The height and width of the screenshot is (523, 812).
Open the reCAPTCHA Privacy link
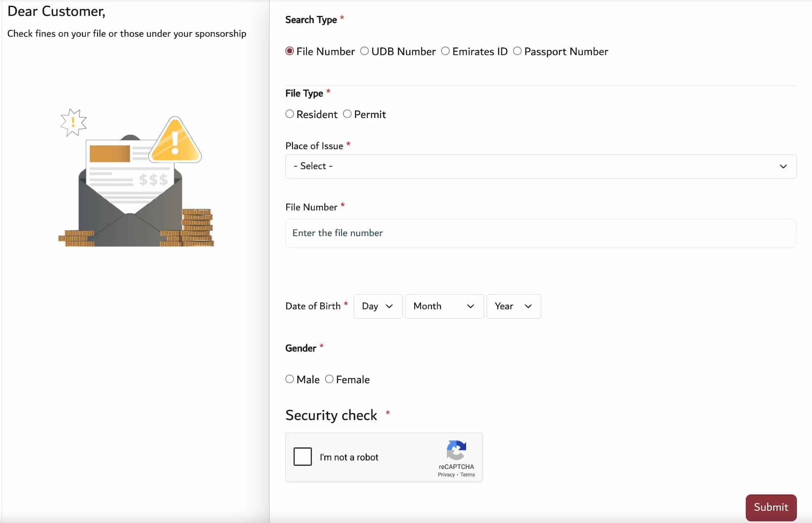point(447,474)
